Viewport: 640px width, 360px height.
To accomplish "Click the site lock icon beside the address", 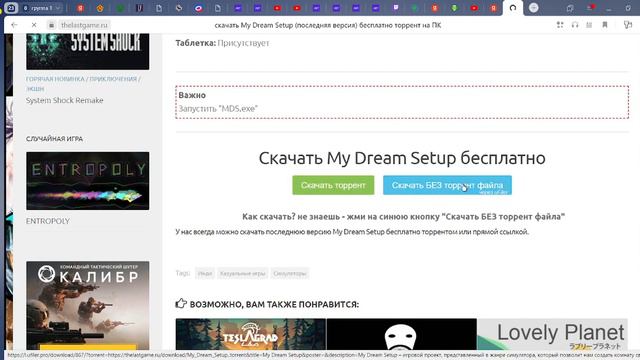I will coord(51,25).
